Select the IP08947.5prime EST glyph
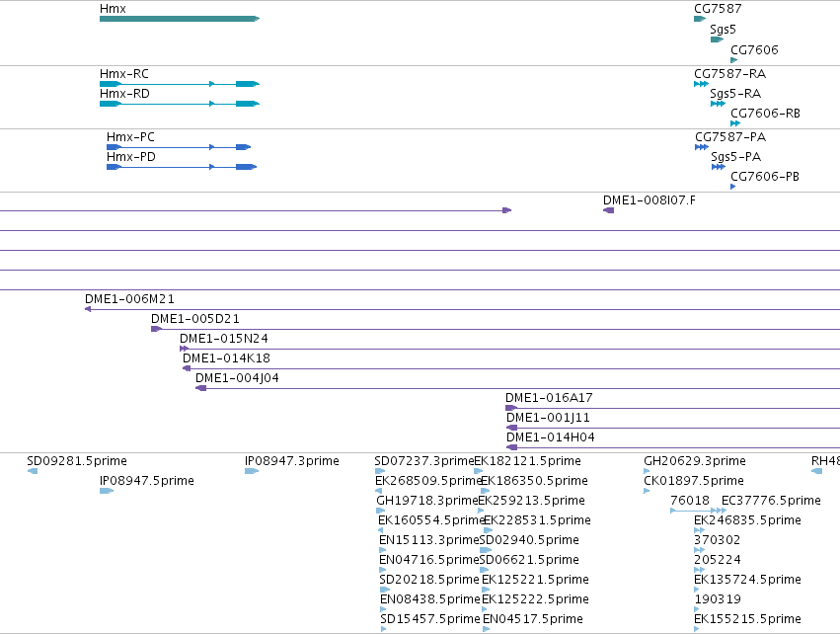840x634 pixels. tap(107, 491)
